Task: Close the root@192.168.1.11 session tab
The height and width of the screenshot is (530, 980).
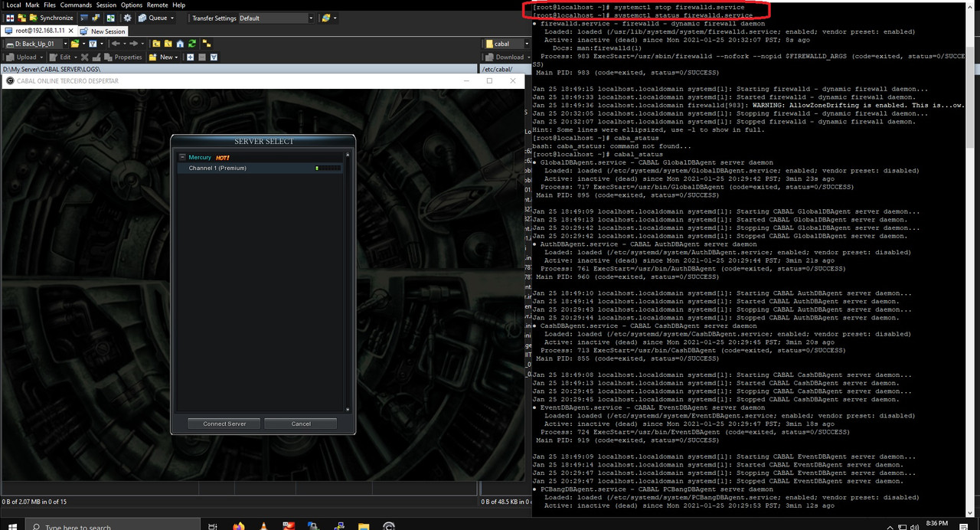Action: point(70,31)
